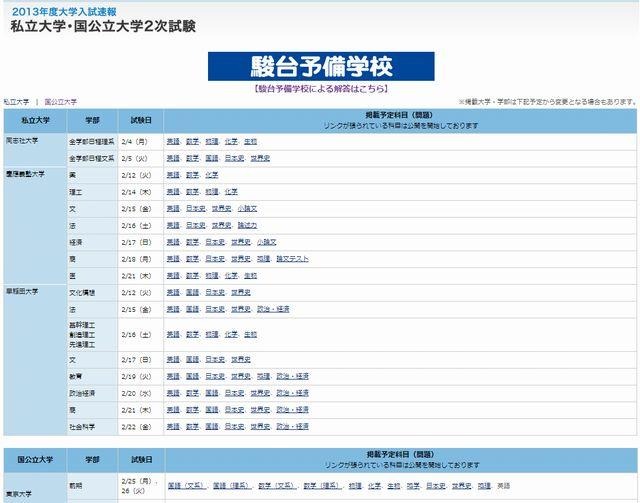Jump to the 私立大学 anchor link above the table
The width and height of the screenshot is (640, 503).
click(16, 102)
